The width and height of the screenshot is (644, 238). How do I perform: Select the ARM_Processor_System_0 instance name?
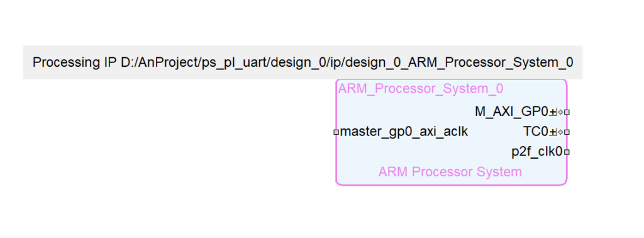421,89
